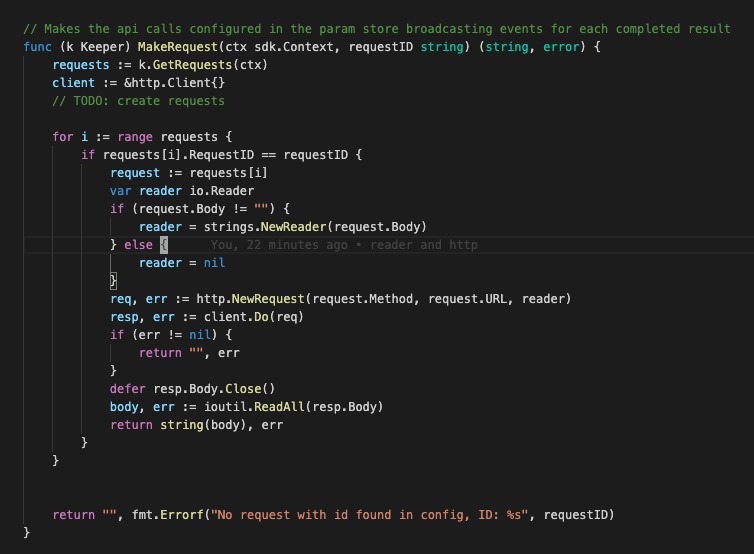754x554 pixels.
Task: Click ioutil.ReadAll call
Action: (x=254, y=407)
